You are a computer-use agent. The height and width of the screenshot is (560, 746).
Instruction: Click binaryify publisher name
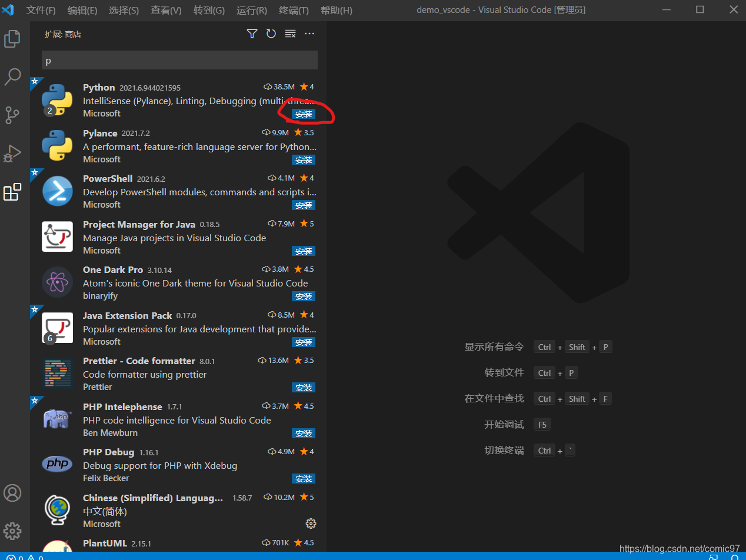pos(101,296)
